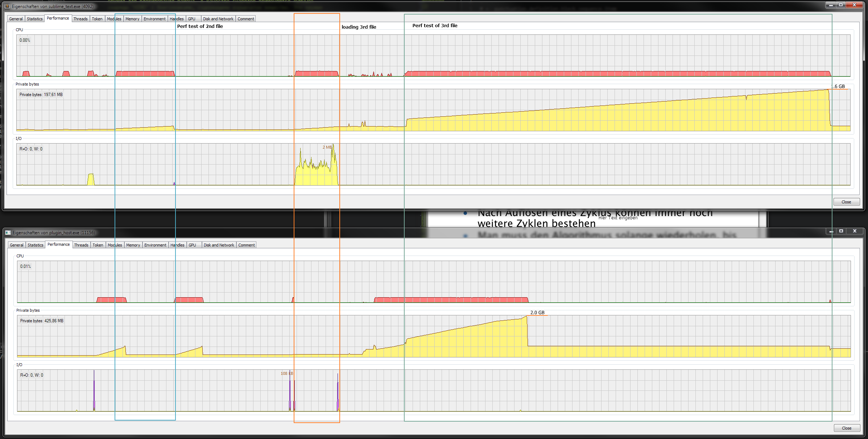Open General tab in plugin_host window
The width and height of the screenshot is (868, 439).
pos(17,245)
